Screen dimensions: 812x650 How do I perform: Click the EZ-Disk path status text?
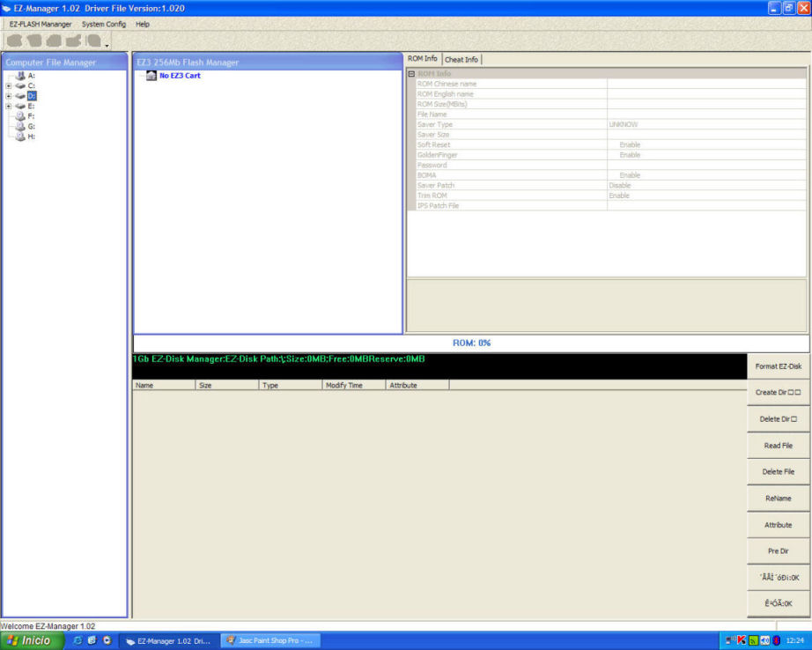279,359
